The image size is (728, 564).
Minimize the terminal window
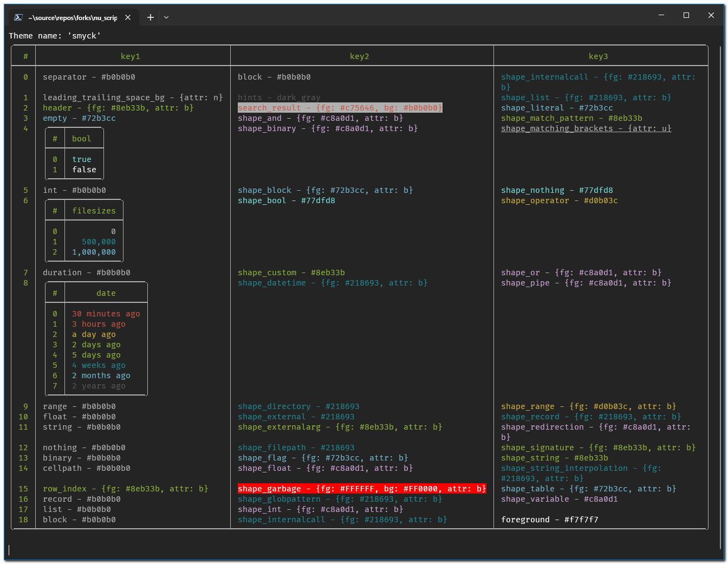661,15
